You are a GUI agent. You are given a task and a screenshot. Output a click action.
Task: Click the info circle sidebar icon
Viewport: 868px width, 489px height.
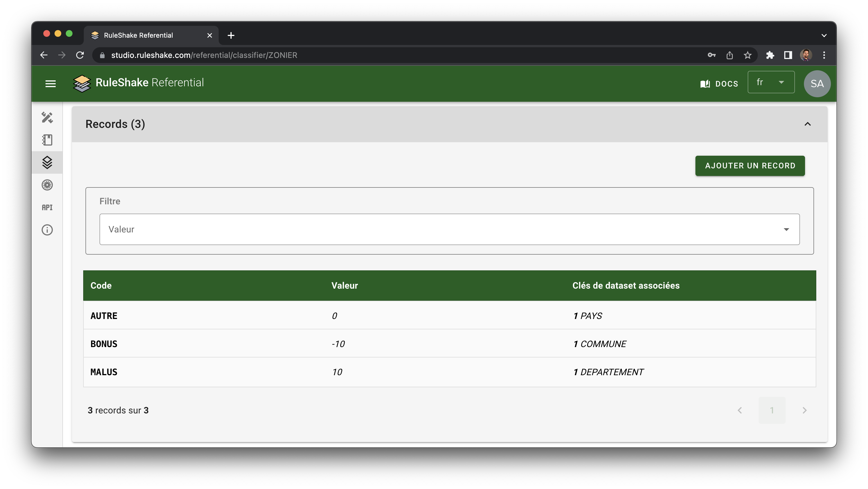coord(47,230)
